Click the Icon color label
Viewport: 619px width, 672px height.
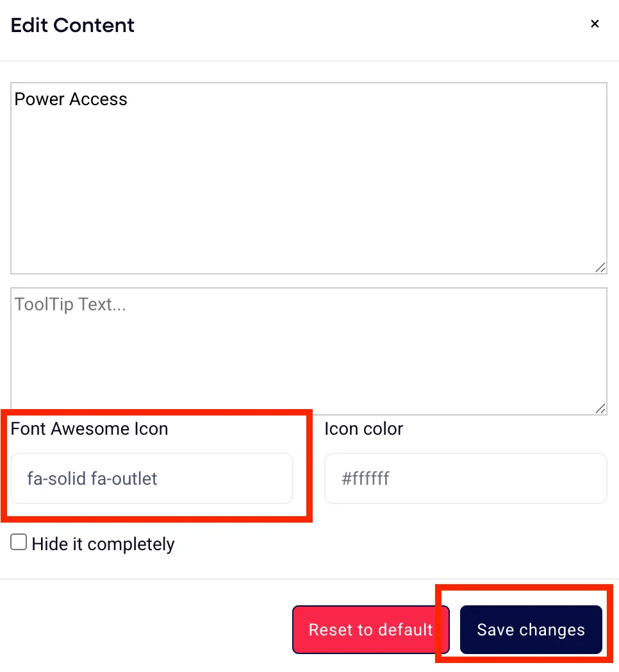[x=364, y=428]
